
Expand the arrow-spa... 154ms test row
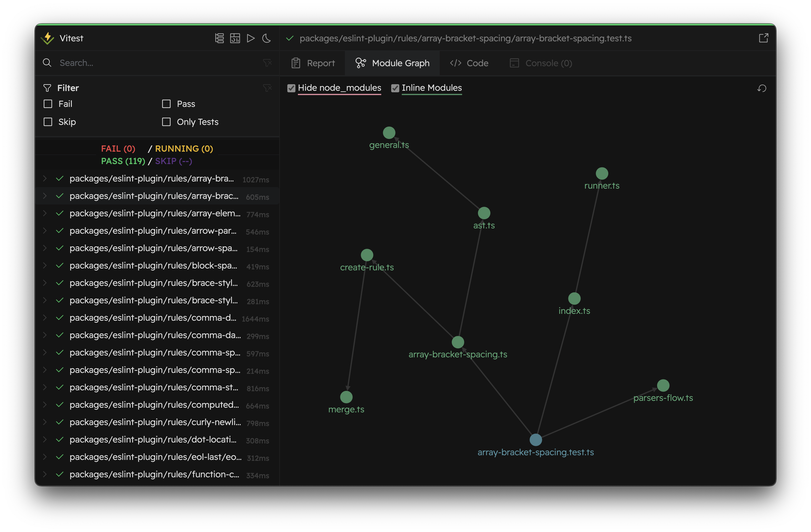45,248
